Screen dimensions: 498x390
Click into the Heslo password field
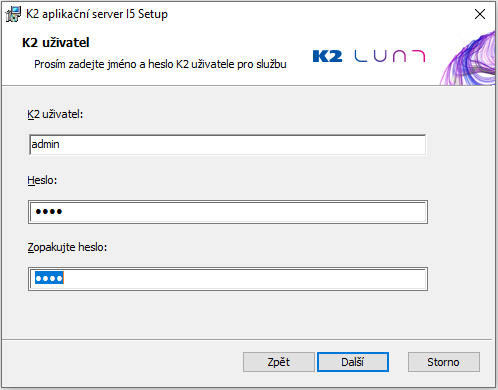[228, 212]
